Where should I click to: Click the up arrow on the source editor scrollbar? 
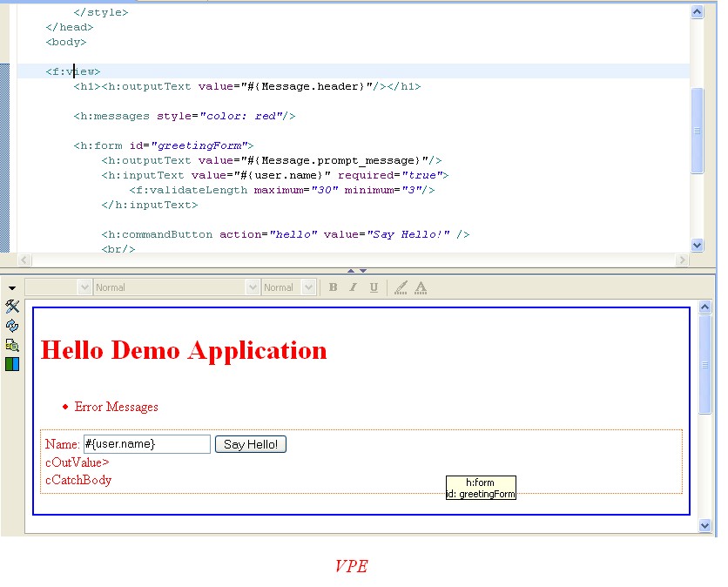pos(697,12)
